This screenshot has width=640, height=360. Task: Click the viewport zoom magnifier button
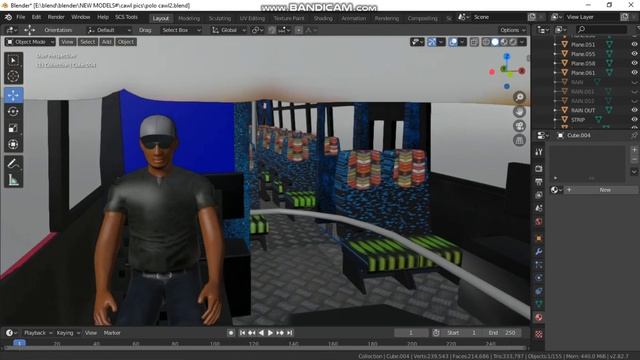click(x=519, y=97)
